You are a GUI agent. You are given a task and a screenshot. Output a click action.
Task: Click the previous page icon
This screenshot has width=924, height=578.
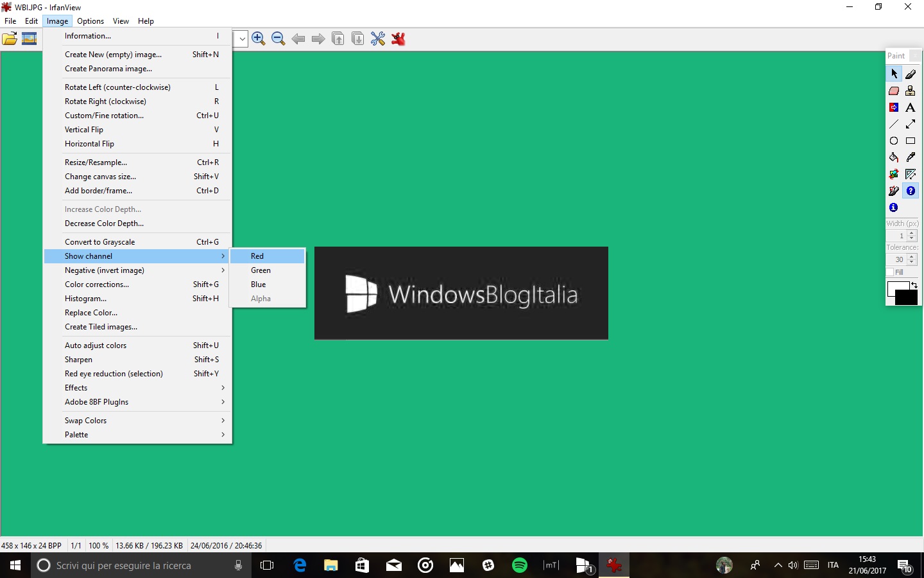click(338, 39)
